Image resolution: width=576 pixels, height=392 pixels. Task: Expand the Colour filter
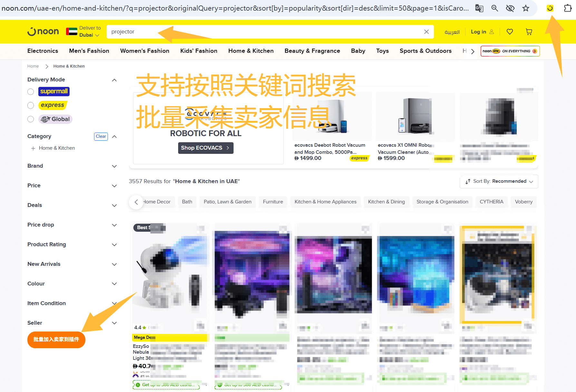pyautogui.click(x=114, y=284)
